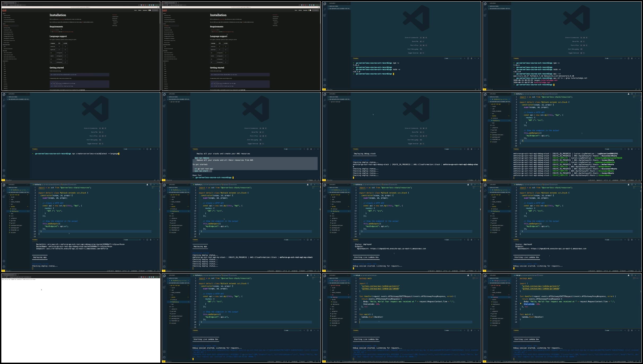Open '1: zsh' terminal dropdown beside npx command
643x364 pixels.
[x=132, y=149]
